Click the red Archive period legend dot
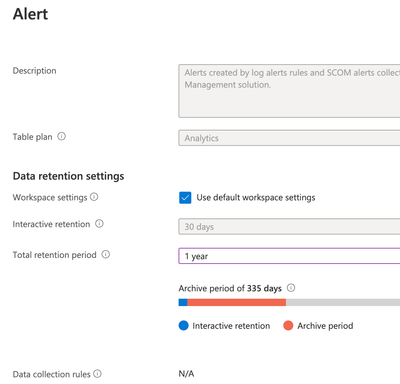 pyautogui.click(x=288, y=325)
